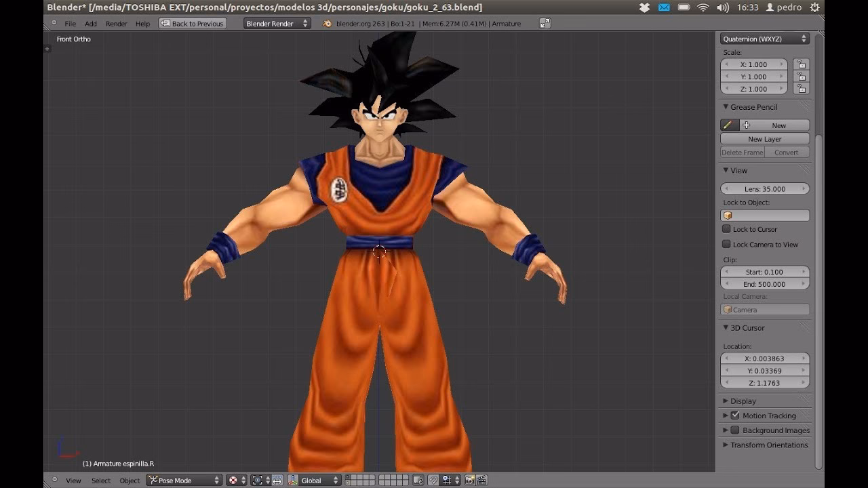Click the clip Start 0.100 field
Image resolution: width=868 pixels, height=488 pixels.
tap(765, 272)
